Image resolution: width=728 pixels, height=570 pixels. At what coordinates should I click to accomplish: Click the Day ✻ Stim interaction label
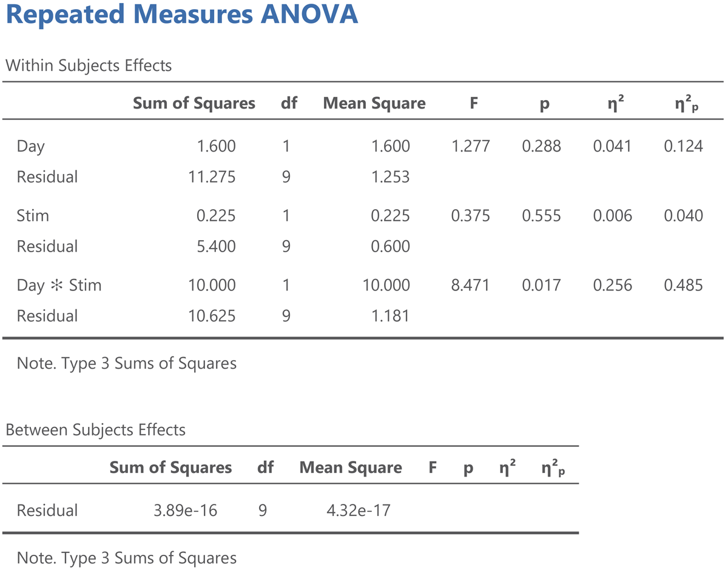click(x=59, y=285)
